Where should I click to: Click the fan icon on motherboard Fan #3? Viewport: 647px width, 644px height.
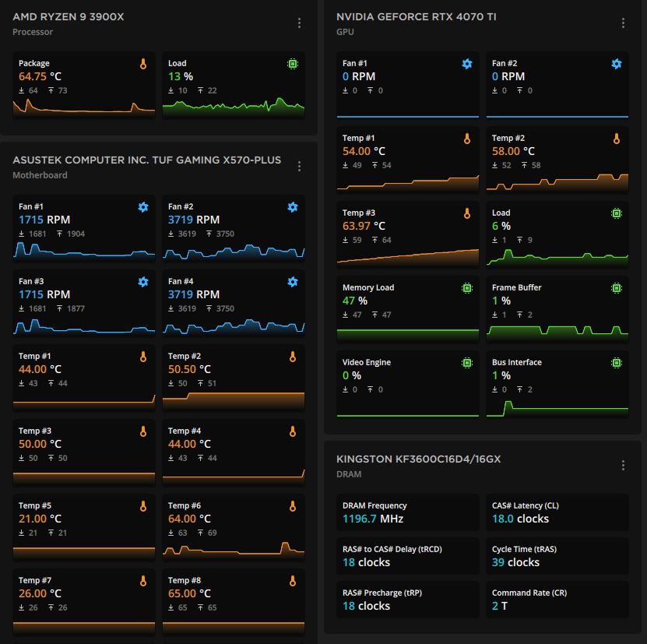coord(143,282)
